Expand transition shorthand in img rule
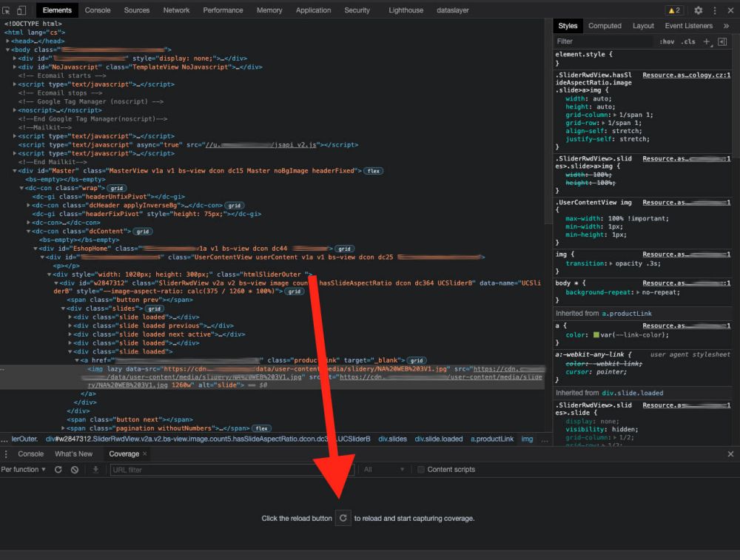 tap(610, 263)
